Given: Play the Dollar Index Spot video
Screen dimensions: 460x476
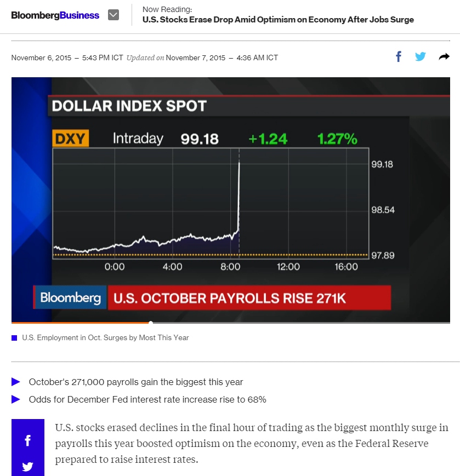Looking at the screenshot, I should click(x=231, y=199).
